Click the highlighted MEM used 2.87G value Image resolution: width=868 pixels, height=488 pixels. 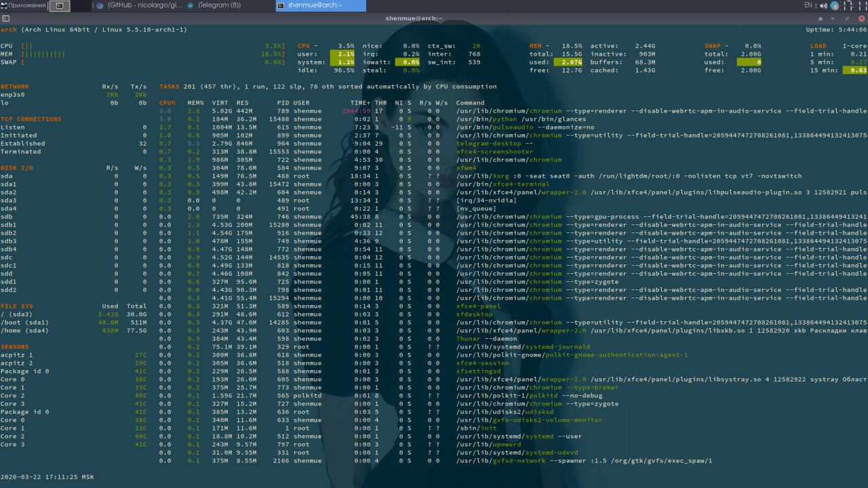coord(567,62)
